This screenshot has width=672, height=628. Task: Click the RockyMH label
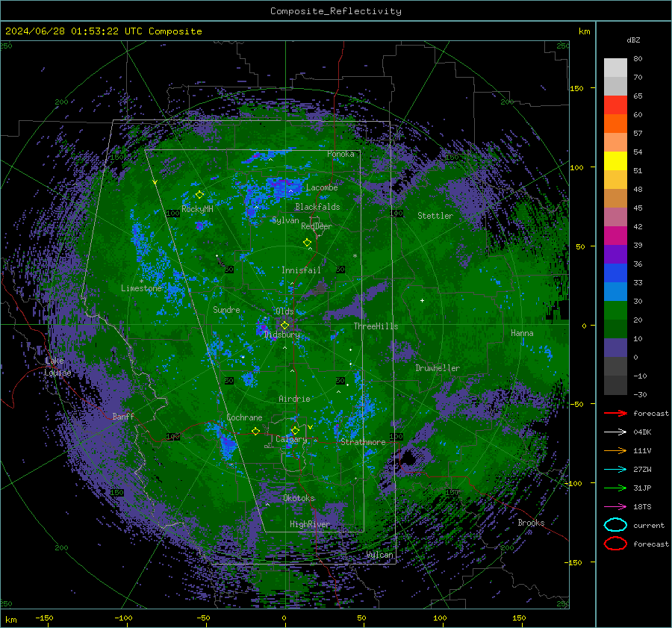point(197,209)
